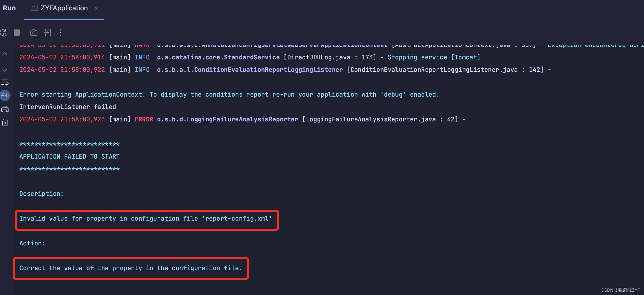Open the more options vertical dots menu
Image resolution: width=644 pixels, height=295 pixels.
[61, 33]
